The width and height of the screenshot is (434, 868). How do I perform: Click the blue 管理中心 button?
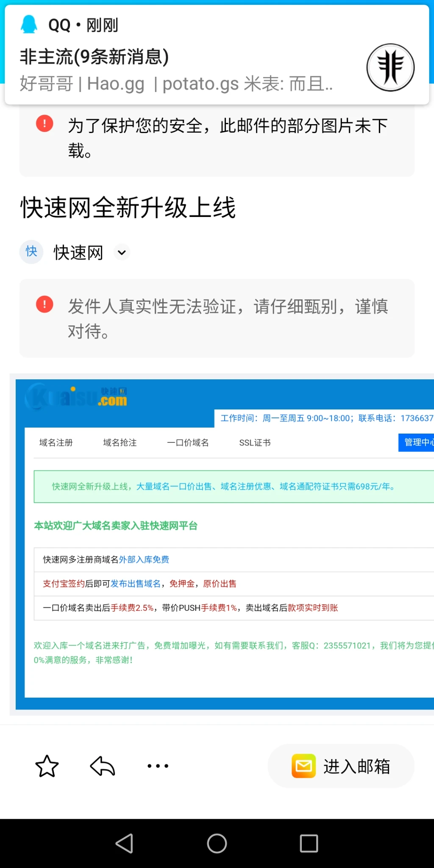click(x=417, y=442)
